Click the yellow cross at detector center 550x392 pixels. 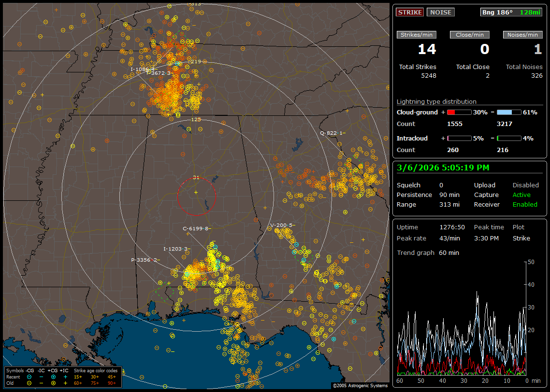(196, 193)
